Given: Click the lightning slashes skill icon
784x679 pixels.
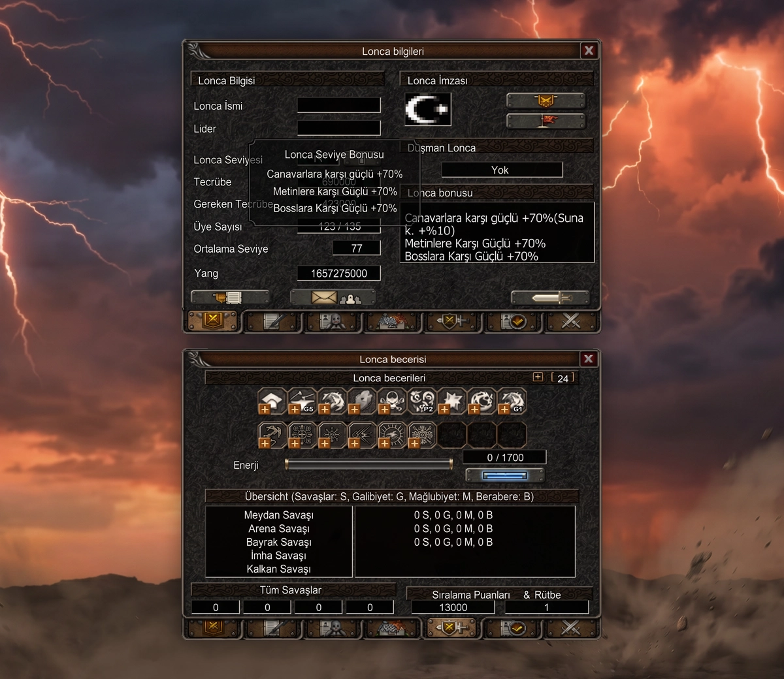Looking at the screenshot, I should pyautogui.click(x=361, y=435).
